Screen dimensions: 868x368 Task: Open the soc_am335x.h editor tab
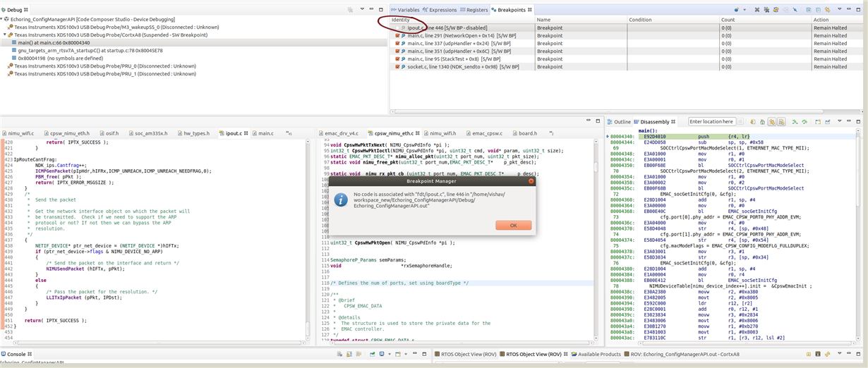148,133
